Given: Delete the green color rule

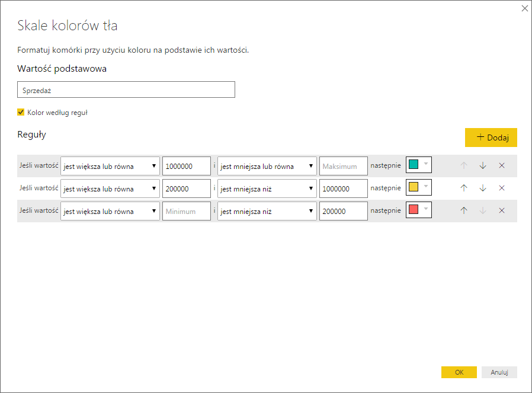Looking at the screenshot, I should [502, 165].
